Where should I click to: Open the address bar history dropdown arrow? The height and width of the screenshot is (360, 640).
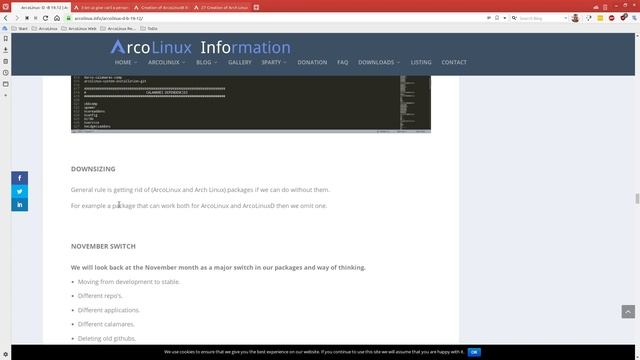tap(504, 18)
